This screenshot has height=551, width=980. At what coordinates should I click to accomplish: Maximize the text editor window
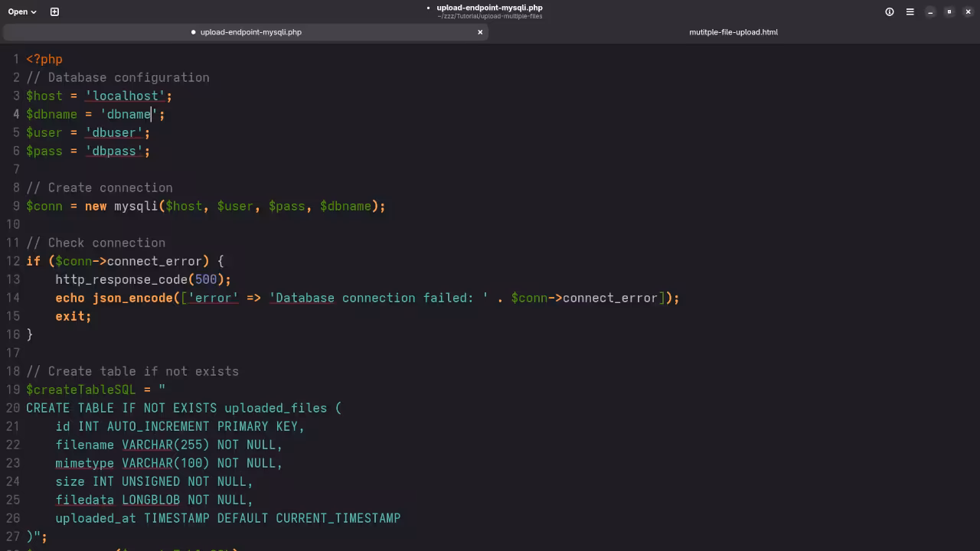(x=949, y=11)
